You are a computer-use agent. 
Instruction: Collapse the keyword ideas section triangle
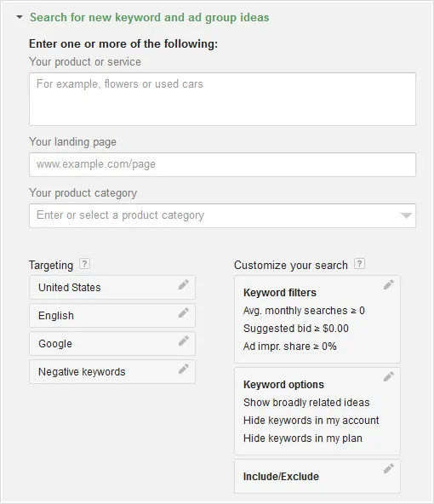point(20,17)
